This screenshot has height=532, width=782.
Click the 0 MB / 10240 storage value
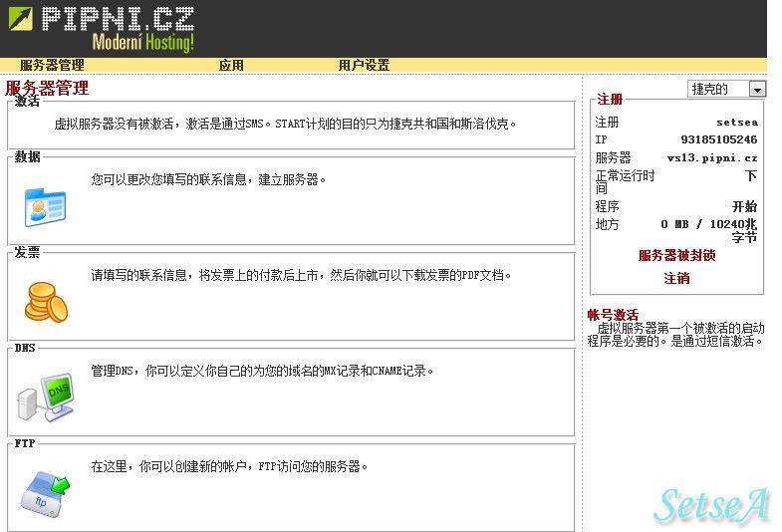point(708,230)
